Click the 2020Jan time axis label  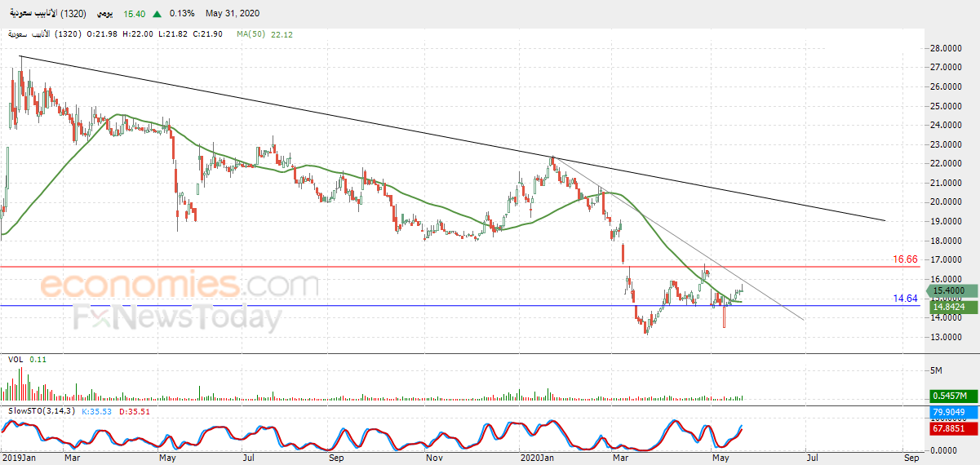tap(536, 458)
